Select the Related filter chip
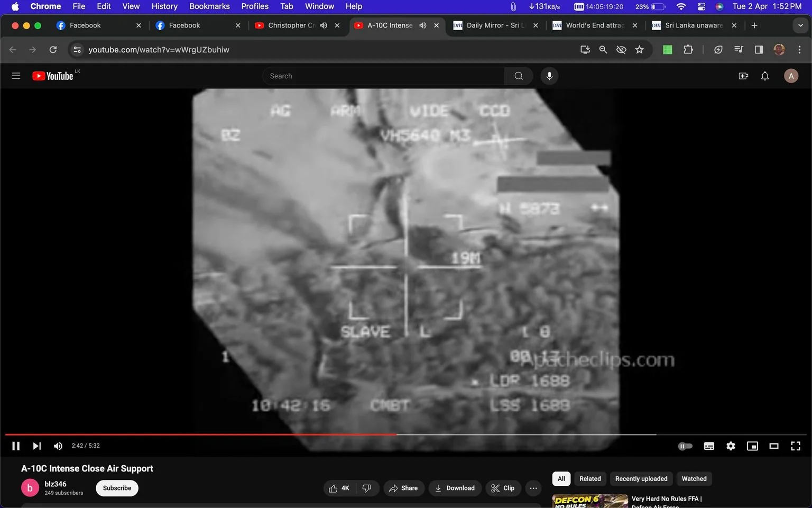812x508 pixels. coord(590,478)
